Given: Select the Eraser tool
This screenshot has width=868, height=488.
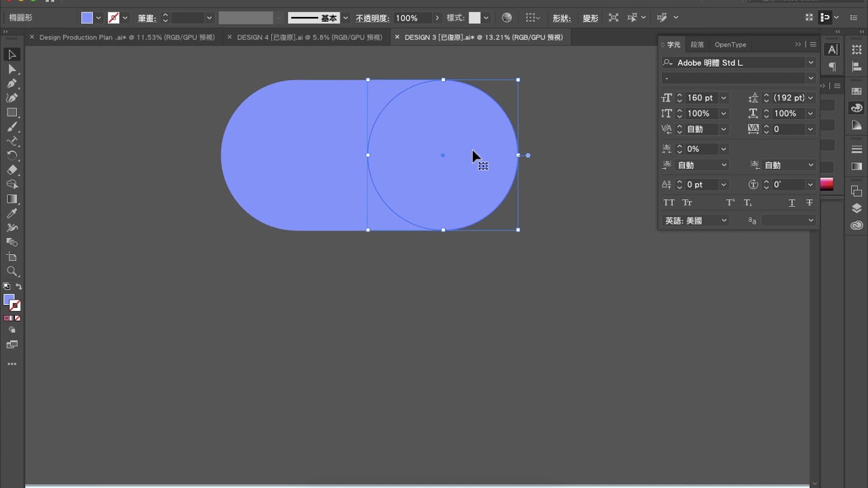Looking at the screenshot, I should click(x=12, y=170).
